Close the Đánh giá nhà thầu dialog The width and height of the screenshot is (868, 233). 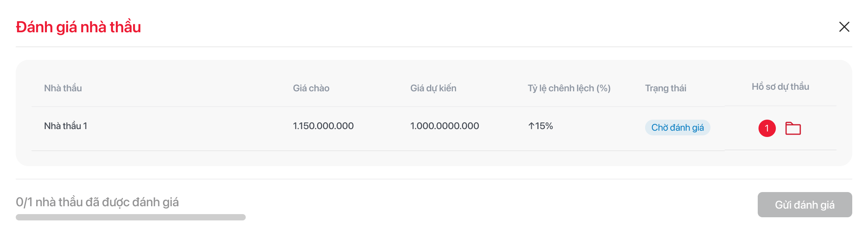844,27
